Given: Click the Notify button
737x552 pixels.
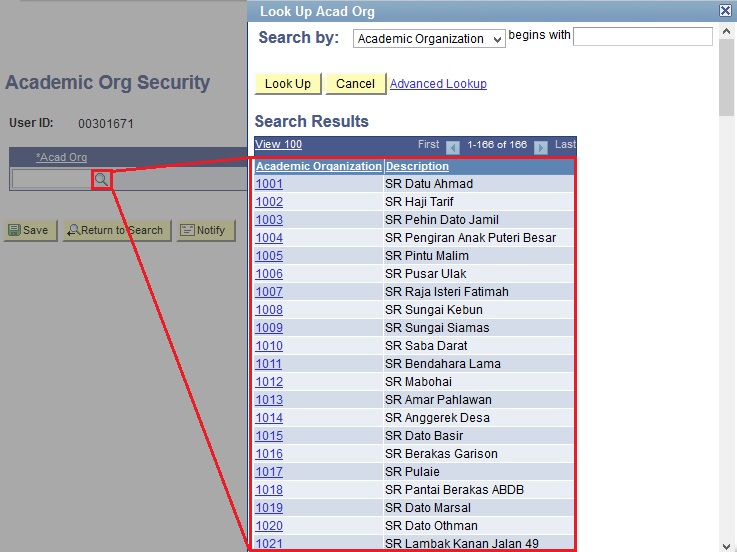Looking at the screenshot, I should tap(205, 230).
